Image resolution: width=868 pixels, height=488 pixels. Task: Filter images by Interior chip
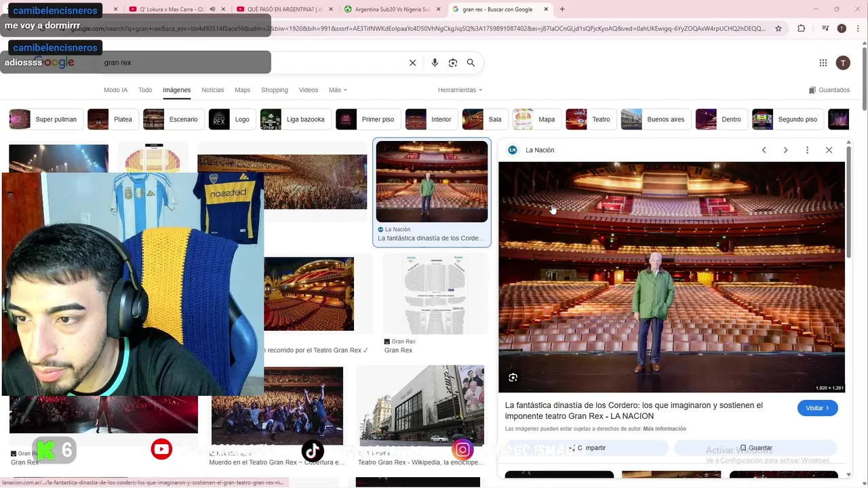pos(431,119)
